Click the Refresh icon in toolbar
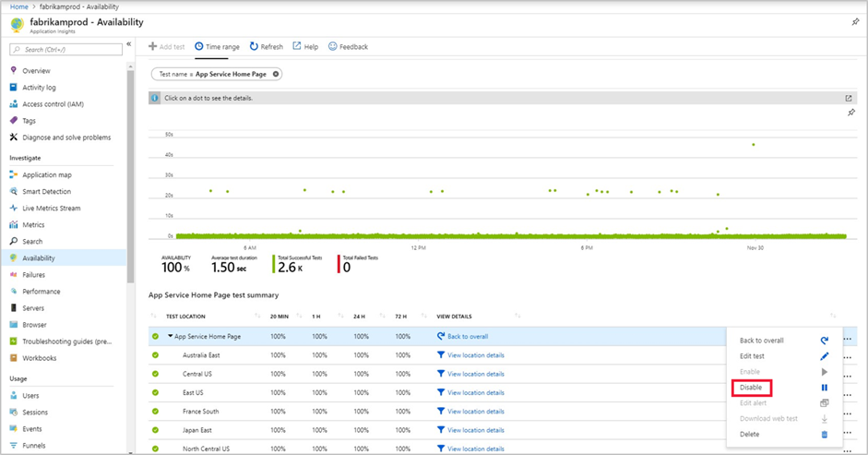 [254, 46]
